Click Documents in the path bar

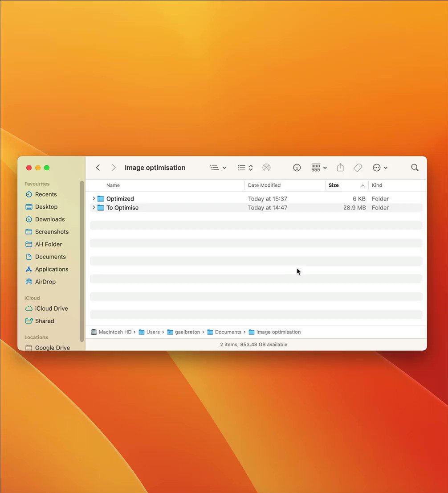[224, 332]
